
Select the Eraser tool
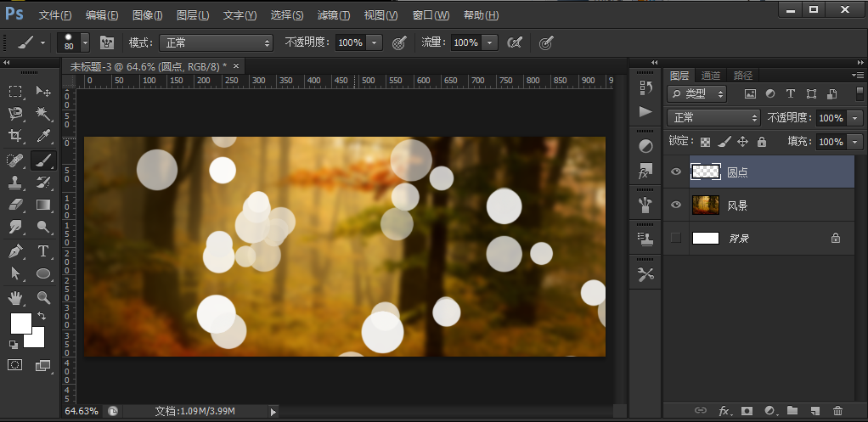[x=15, y=205]
